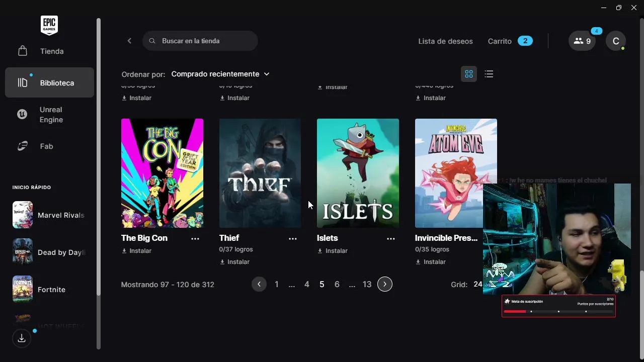Open the Unreal Engine icon

(x=22, y=114)
